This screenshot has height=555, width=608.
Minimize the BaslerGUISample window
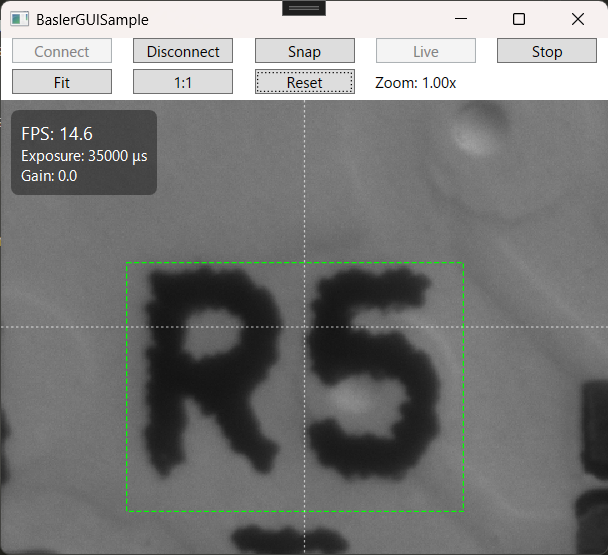coord(461,19)
